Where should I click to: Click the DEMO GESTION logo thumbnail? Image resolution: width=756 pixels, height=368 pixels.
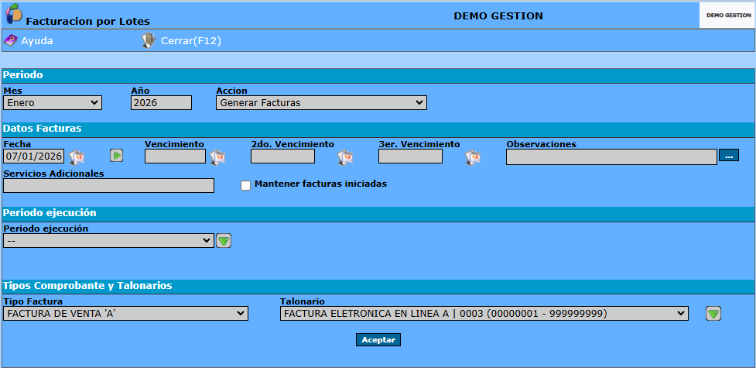click(x=728, y=15)
